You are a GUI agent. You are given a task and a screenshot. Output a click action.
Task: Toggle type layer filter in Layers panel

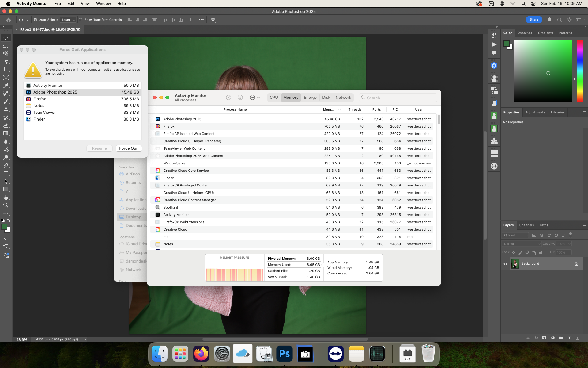point(549,235)
